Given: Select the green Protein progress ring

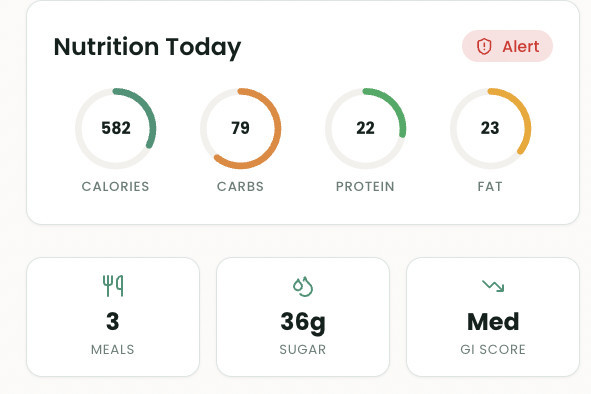Looking at the screenshot, I should 365,128.
